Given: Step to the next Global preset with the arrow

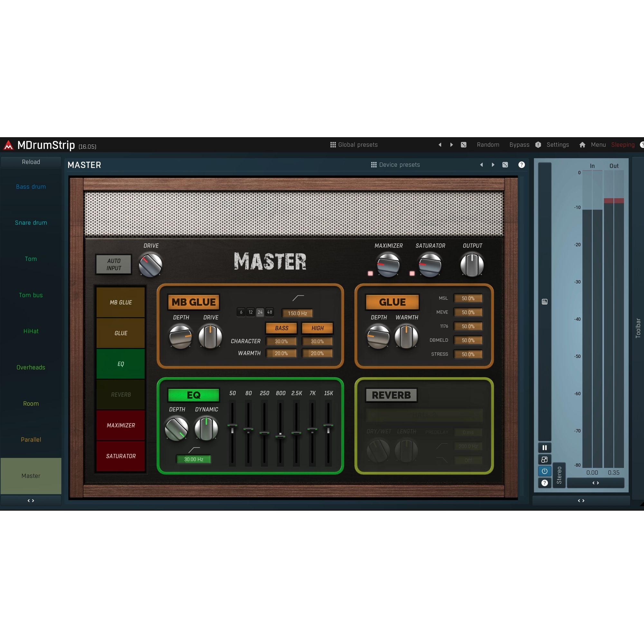Looking at the screenshot, I should tap(451, 145).
